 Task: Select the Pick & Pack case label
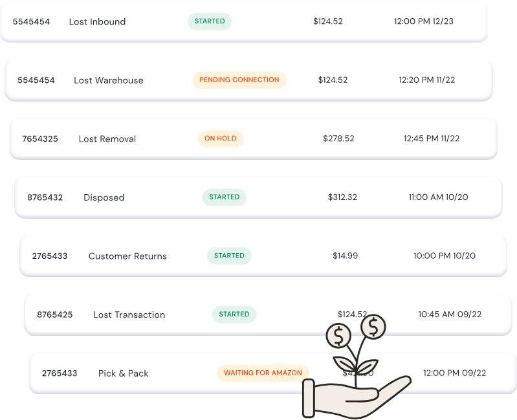(124, 373)
